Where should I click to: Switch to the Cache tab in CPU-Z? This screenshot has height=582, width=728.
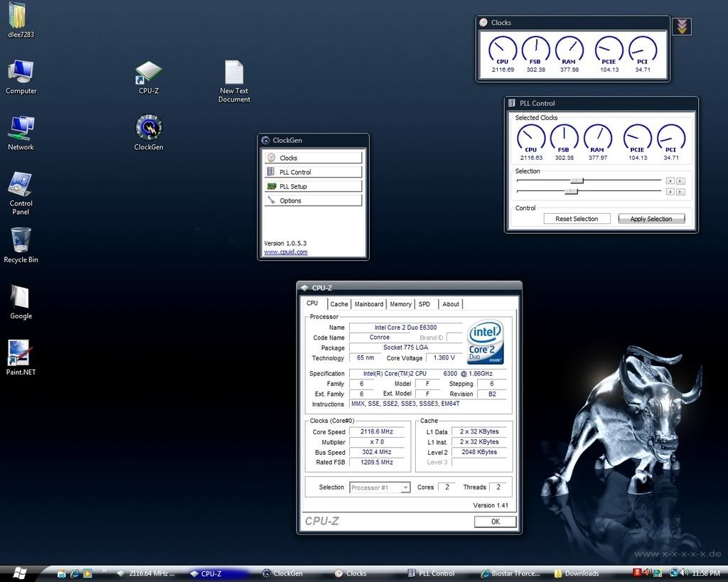pyautogui.click(x=339, y=304)
